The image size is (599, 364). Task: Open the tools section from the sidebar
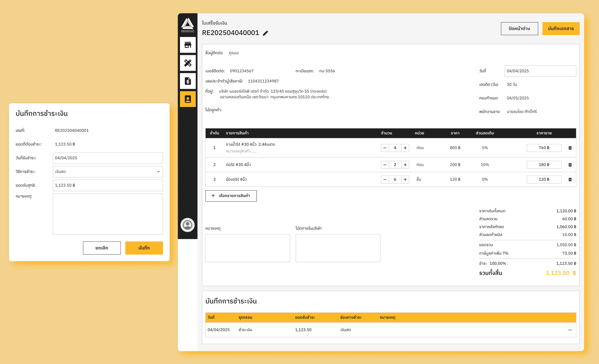188,63
